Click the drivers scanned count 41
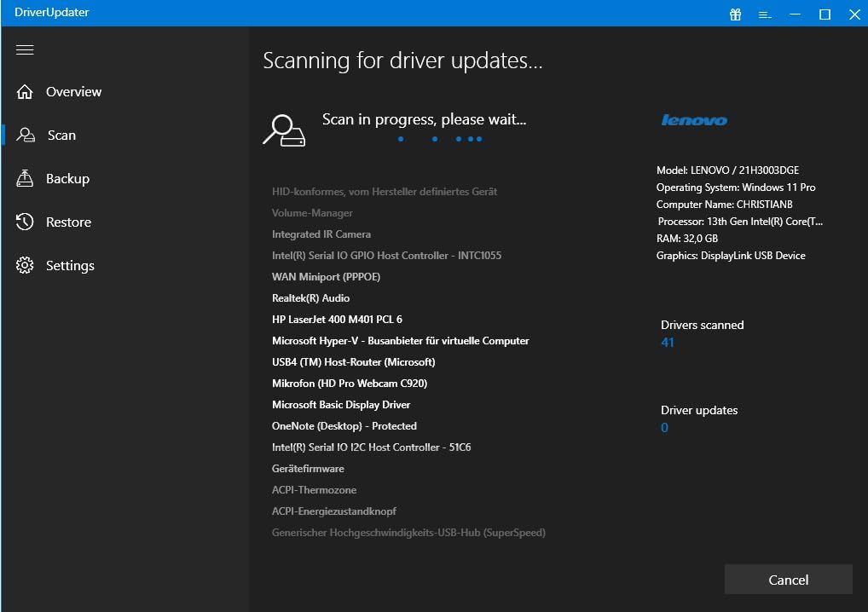The image size is (868, 612). pos(668,343)
